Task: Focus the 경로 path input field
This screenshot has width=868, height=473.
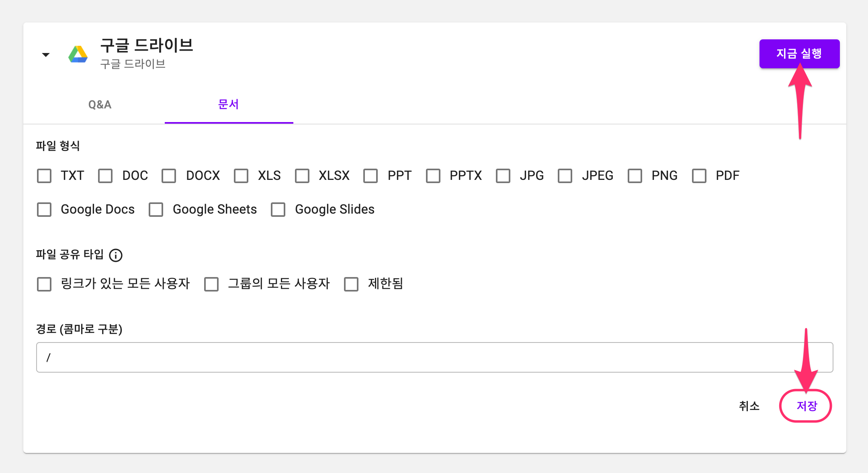Action: click(x=434, y=357)
